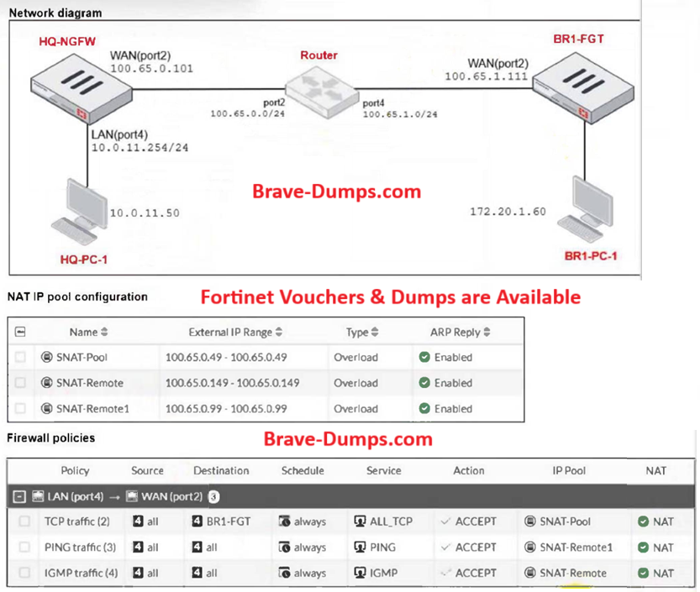Sort by External IP Range column
This screenshot has width=700, height=592.
click(x=234, y=333)
